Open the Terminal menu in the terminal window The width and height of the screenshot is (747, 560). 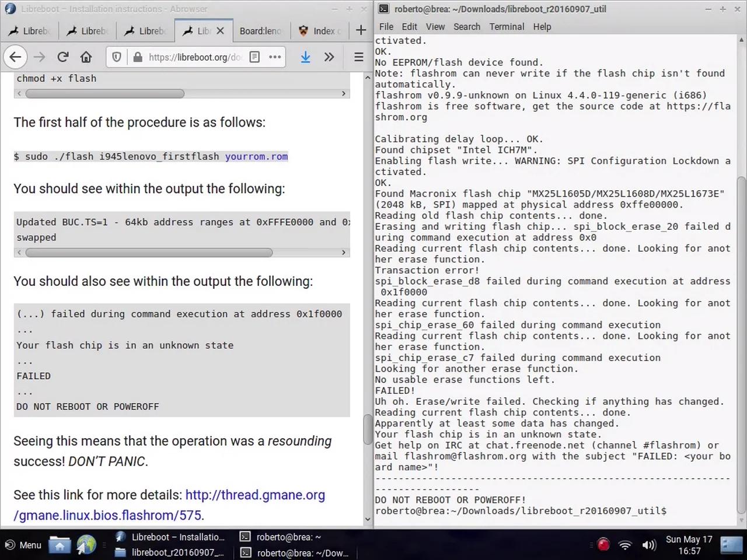tap(507, 26)
